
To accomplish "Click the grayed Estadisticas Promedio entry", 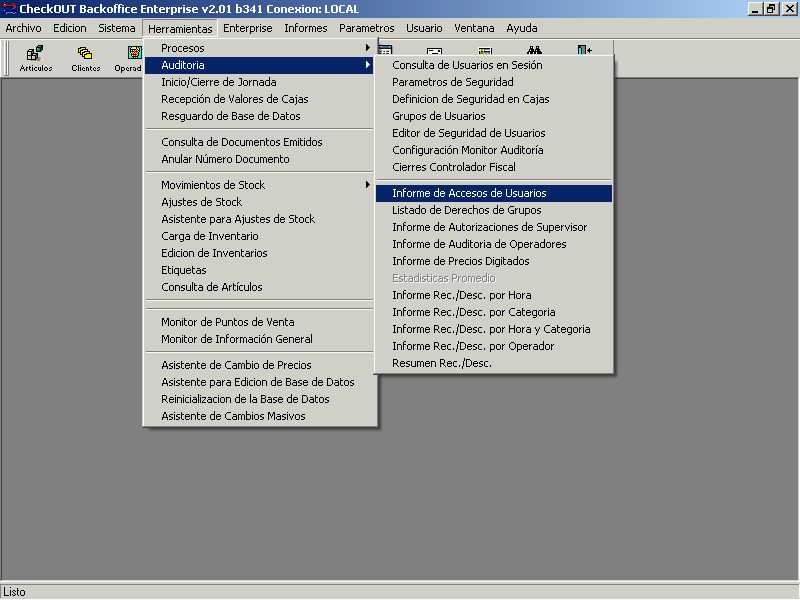I will tap(494, 278).
